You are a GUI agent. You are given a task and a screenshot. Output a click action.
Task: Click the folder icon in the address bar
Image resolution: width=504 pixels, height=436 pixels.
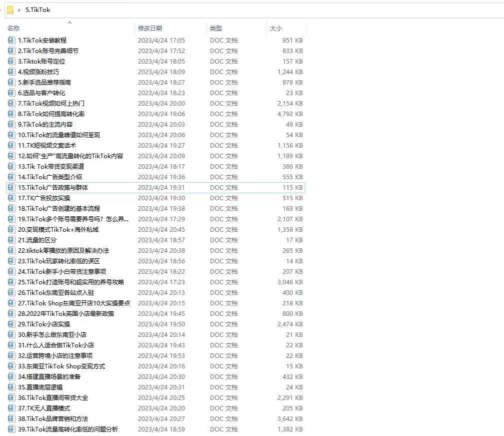[10, 10]
